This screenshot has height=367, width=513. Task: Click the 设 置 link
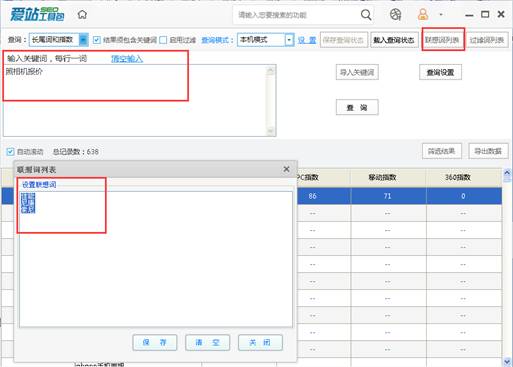307,40
